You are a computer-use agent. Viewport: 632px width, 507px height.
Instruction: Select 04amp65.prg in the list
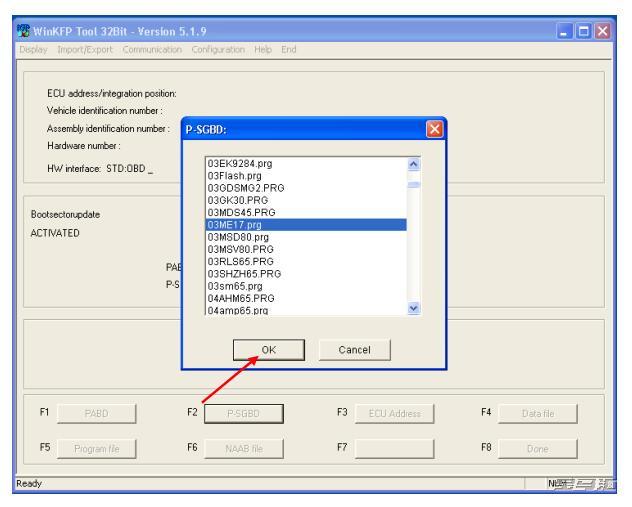click(306, 310)
